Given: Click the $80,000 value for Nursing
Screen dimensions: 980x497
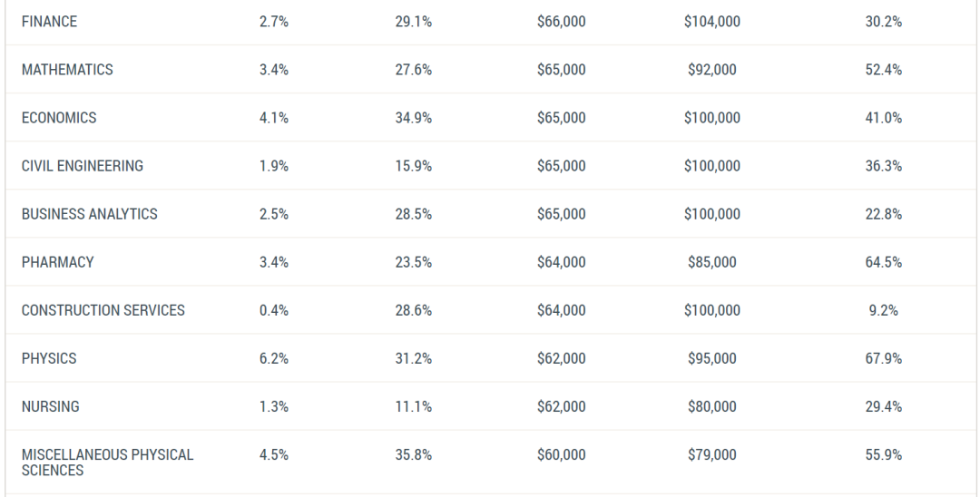Looking at the screenshot, I should pos(712,406).
